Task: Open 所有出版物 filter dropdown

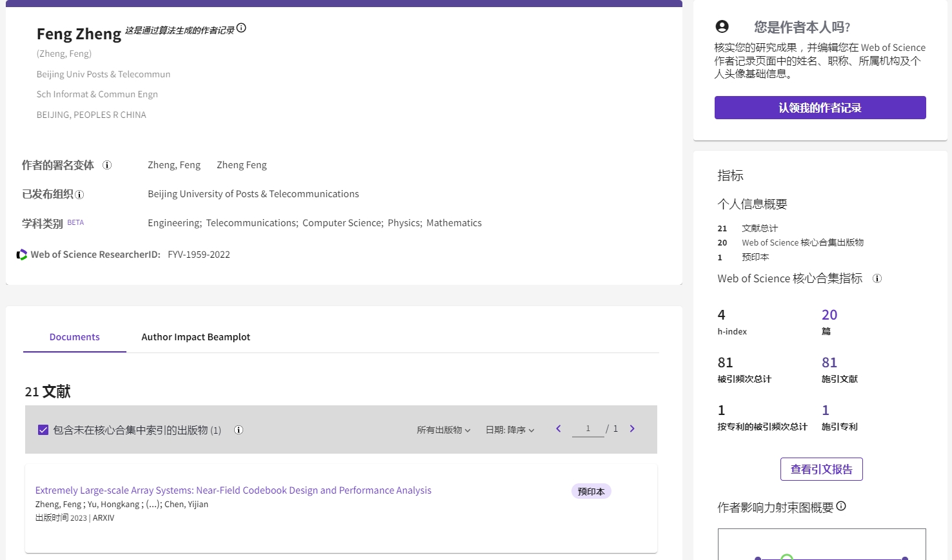Action: [444, 430]
